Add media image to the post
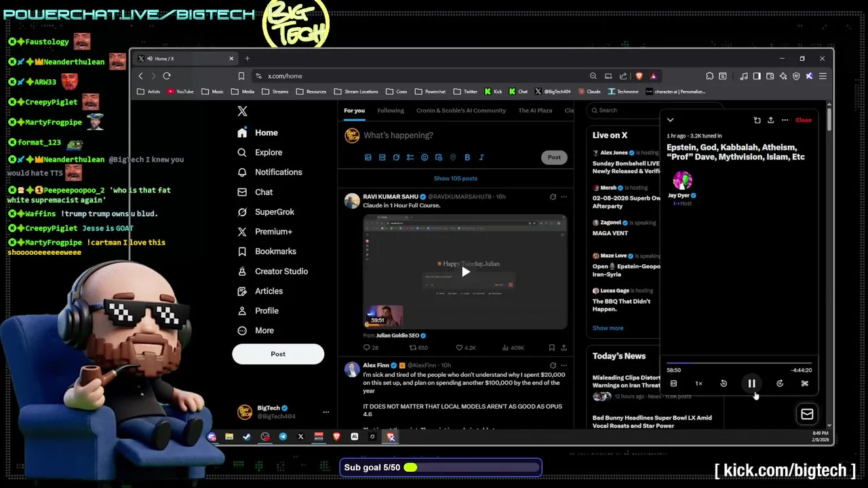This screenshot has width=868, height=488. [x=368, y=157]
